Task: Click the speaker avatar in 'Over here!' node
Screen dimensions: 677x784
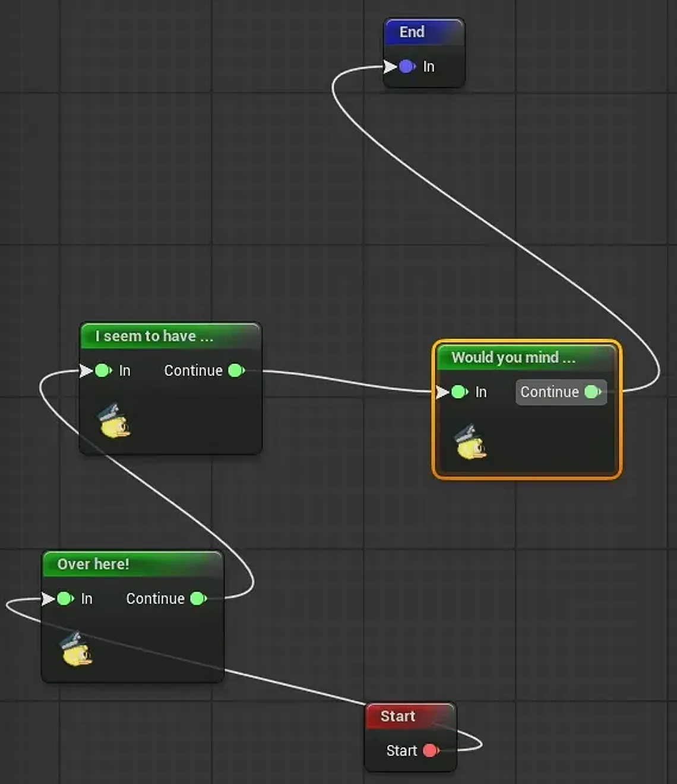Action: tap(76, 649)
